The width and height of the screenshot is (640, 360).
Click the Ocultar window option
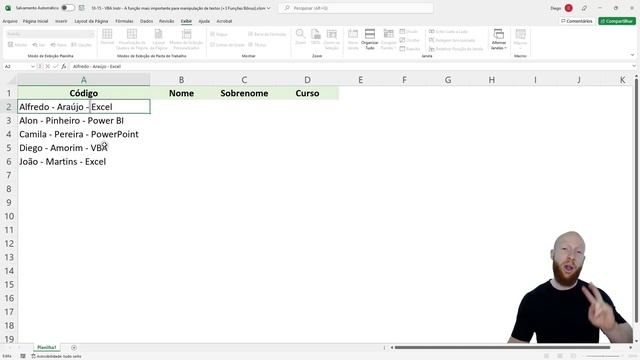pyautogui.click(x=410, y=40)
